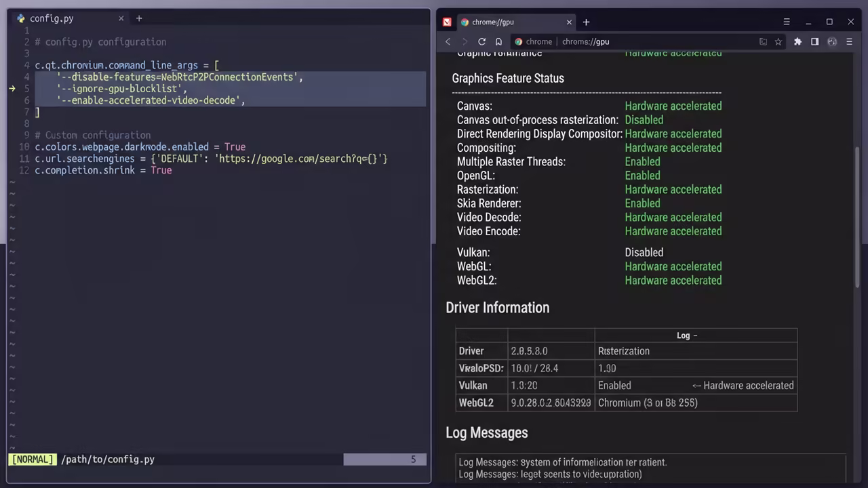Close the chrome://gpu browser tab
The height and width of the screenshot is (488, 868).
569,22
